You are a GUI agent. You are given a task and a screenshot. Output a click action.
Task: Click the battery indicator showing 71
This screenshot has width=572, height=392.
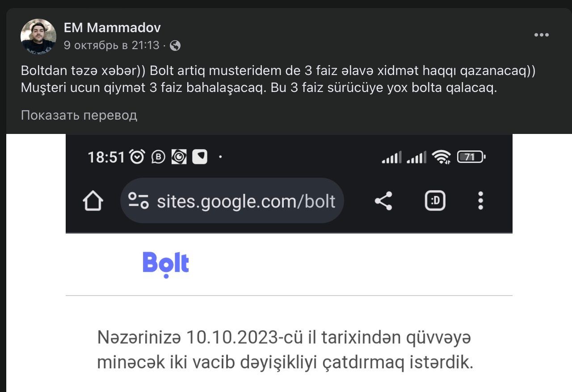[471, 157]
